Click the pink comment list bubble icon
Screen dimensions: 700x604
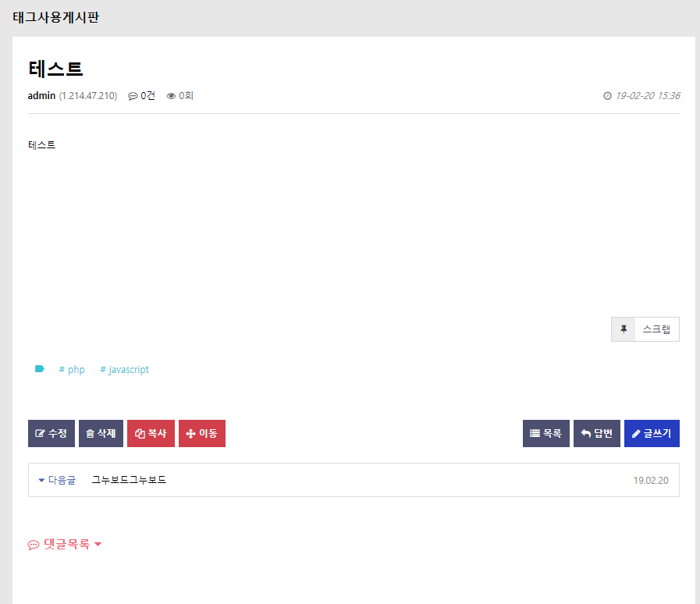(x=34, y=545)
